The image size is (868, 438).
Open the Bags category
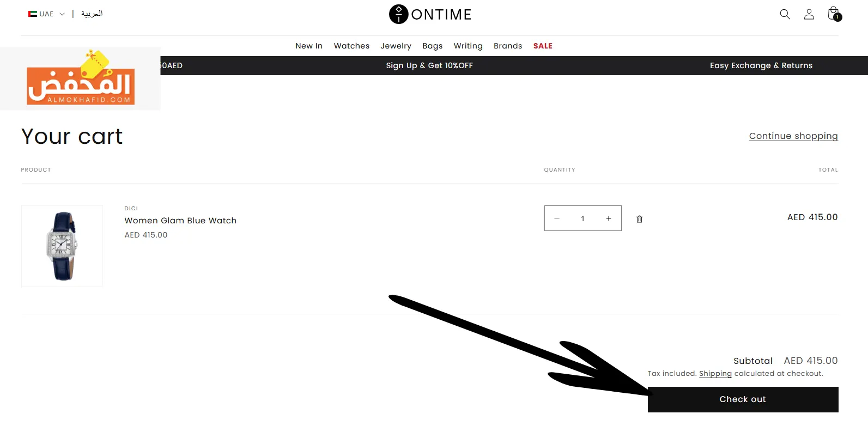(x=432, y=46)
